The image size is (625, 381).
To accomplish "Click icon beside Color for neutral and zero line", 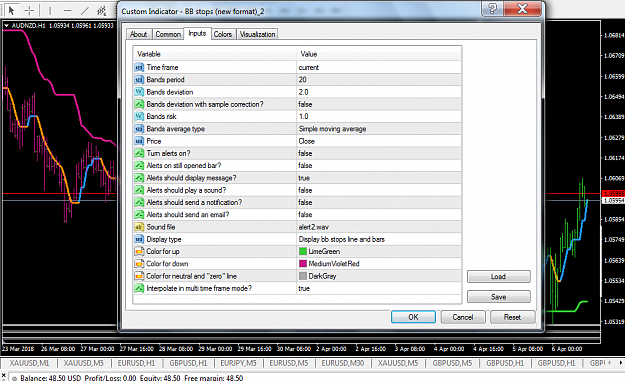I will (139, 276).
